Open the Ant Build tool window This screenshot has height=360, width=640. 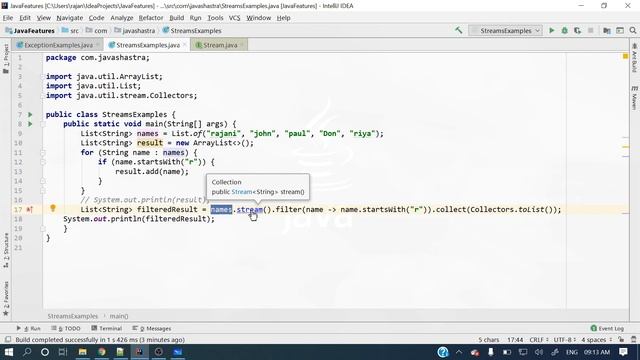tap(634, 58)
